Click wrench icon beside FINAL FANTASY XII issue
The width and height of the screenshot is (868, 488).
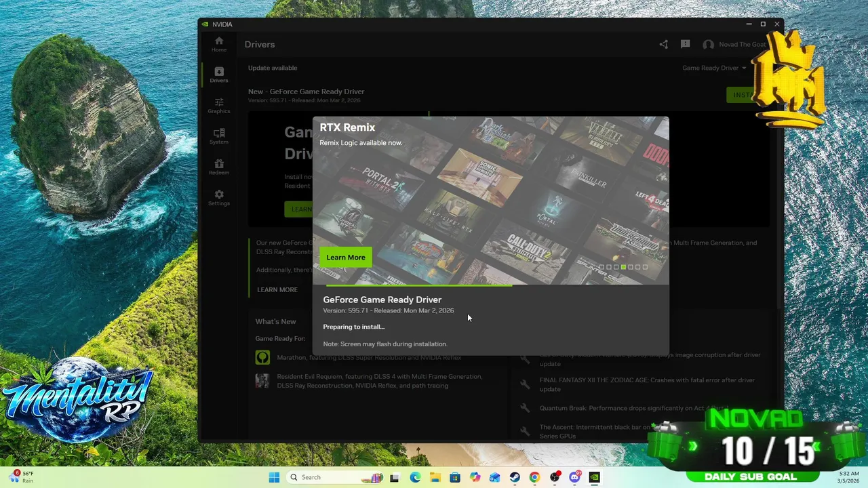(525, 384)
